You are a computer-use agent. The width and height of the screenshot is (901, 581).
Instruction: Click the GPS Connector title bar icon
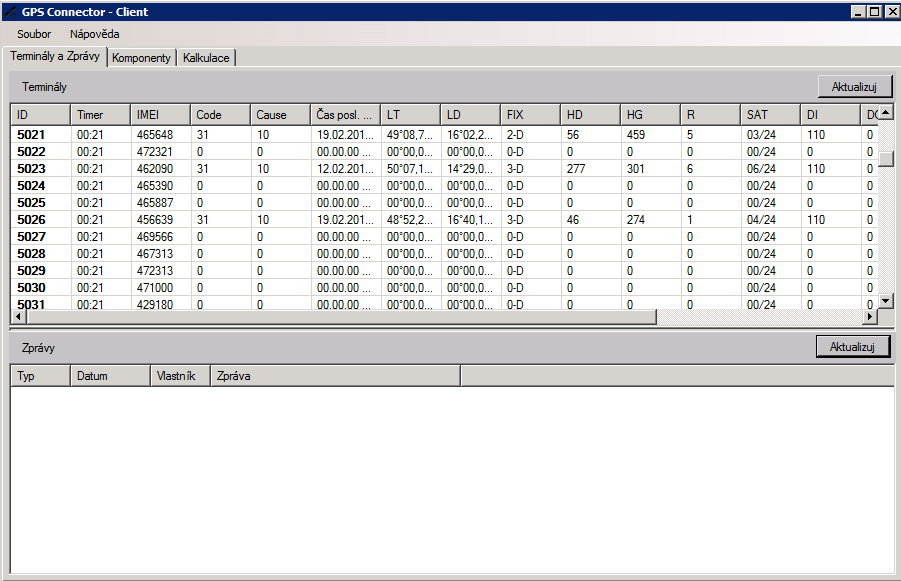point(10,11)
